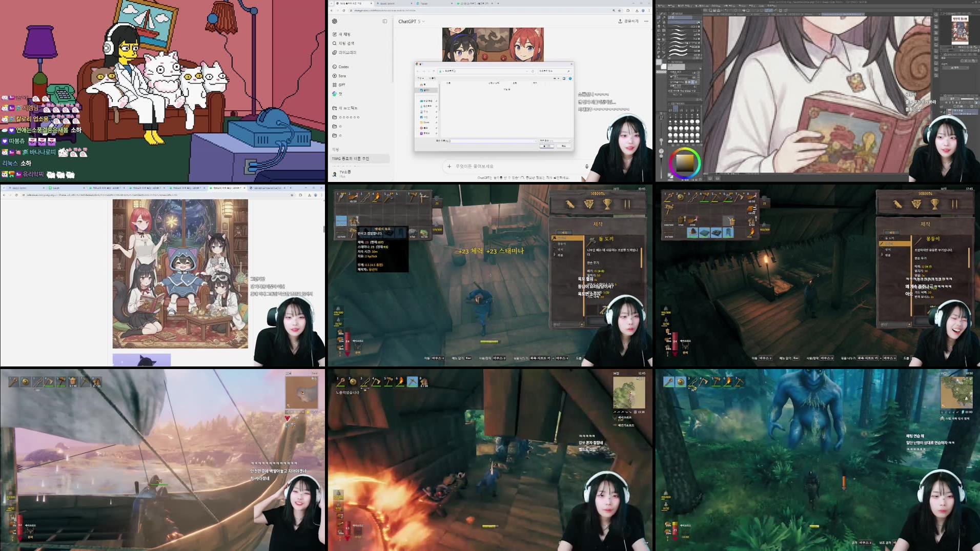Screen dimensions: 980x551
Task: Create a project via 새 프로젝트
Action: pyautogui.click(x=344, y=108)
